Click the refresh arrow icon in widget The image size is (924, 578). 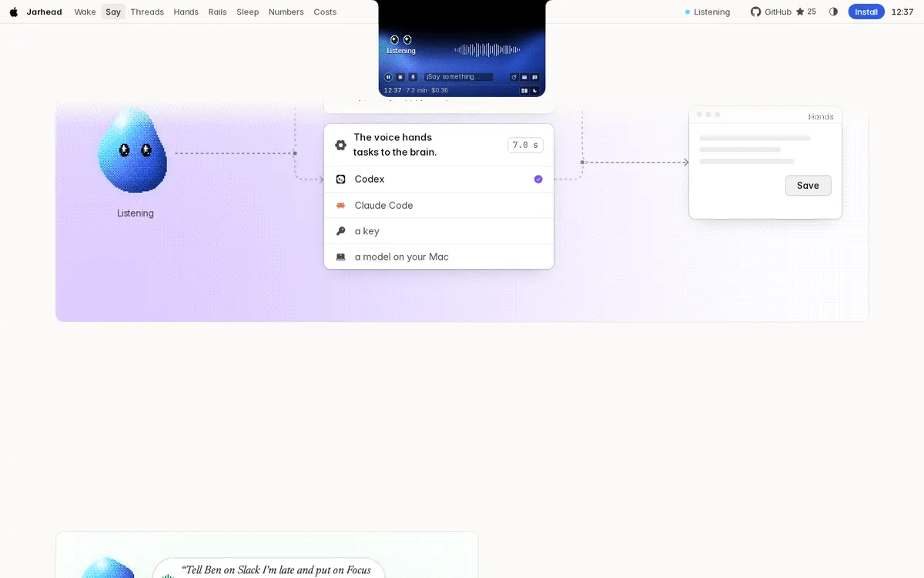point(514,77)
